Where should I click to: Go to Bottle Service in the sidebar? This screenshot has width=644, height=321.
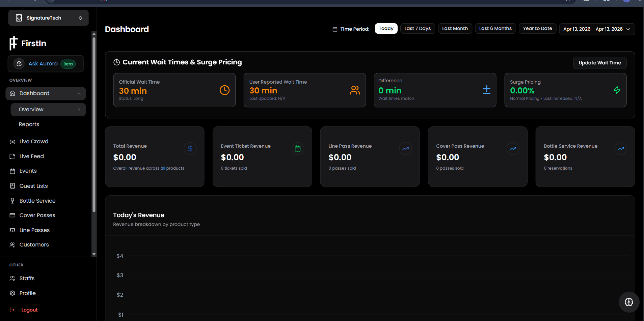pos(37,201)
